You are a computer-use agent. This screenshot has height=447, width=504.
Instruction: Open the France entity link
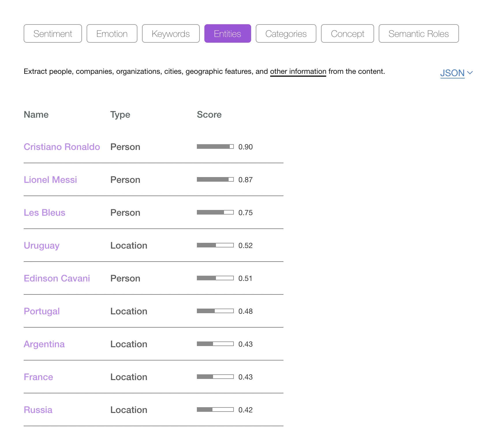click(38, 377)
